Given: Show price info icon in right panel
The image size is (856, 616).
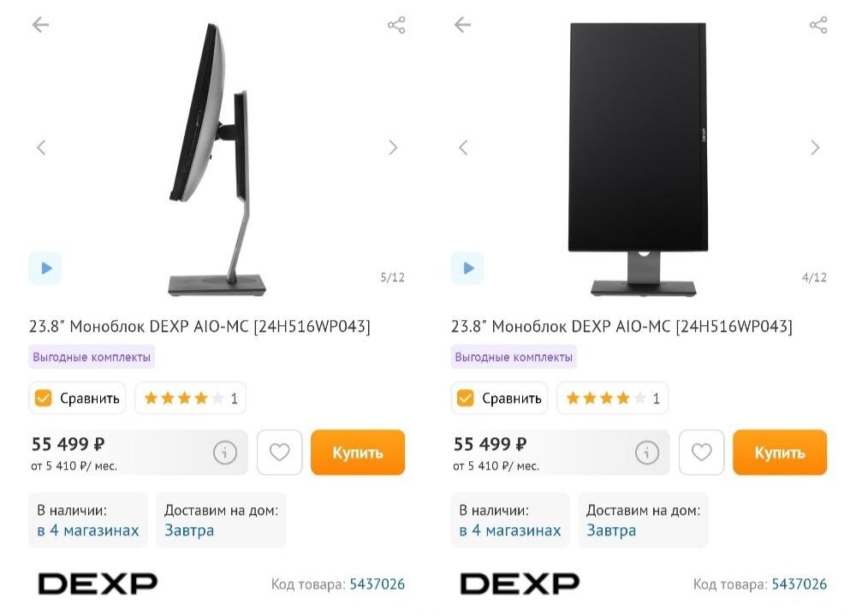Looking at the screenshot, I should click(647, 453).
